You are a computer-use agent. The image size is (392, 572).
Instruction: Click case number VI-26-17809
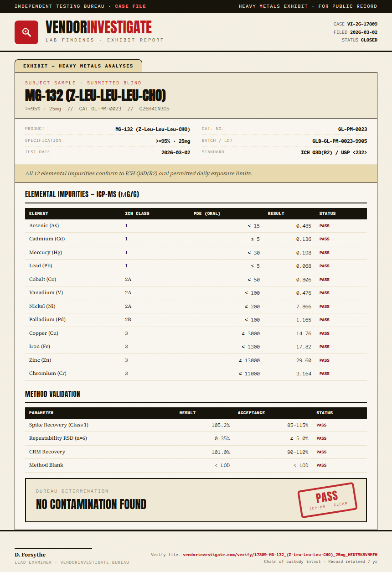click(362, 24)
